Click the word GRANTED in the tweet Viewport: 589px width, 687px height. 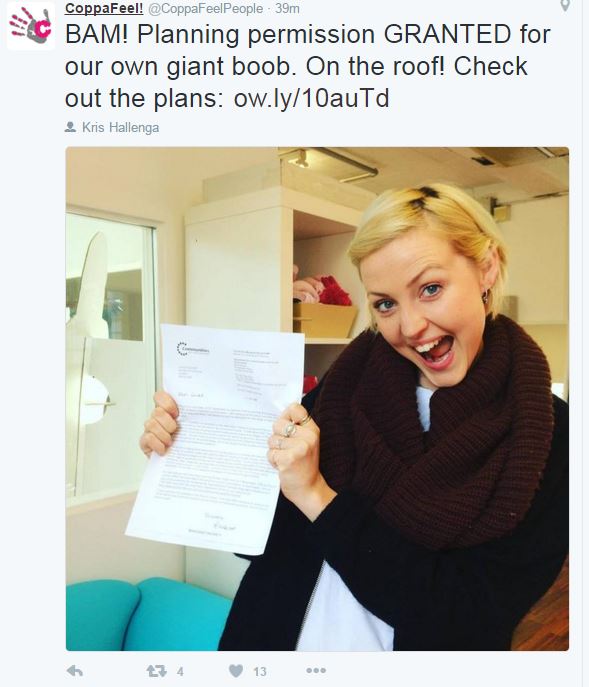[447, 34]
